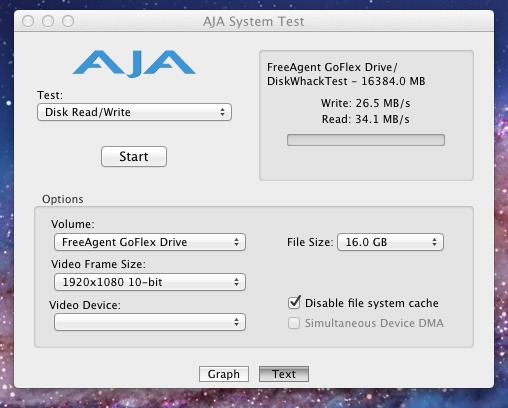Viewport: 508px width, 408px height.
Task: Click the Start button
Action: click(134, 156)
